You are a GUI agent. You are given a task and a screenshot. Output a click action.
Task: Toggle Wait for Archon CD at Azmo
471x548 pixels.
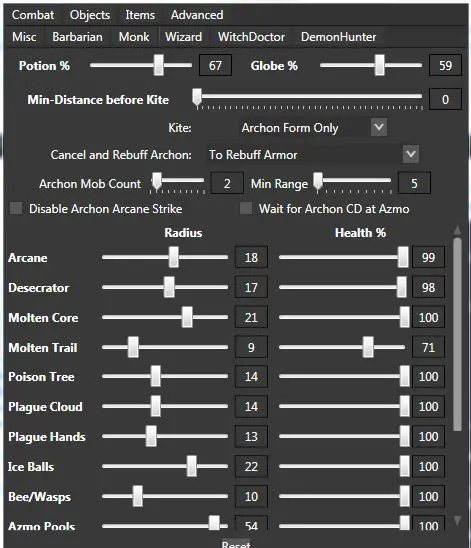246,208
